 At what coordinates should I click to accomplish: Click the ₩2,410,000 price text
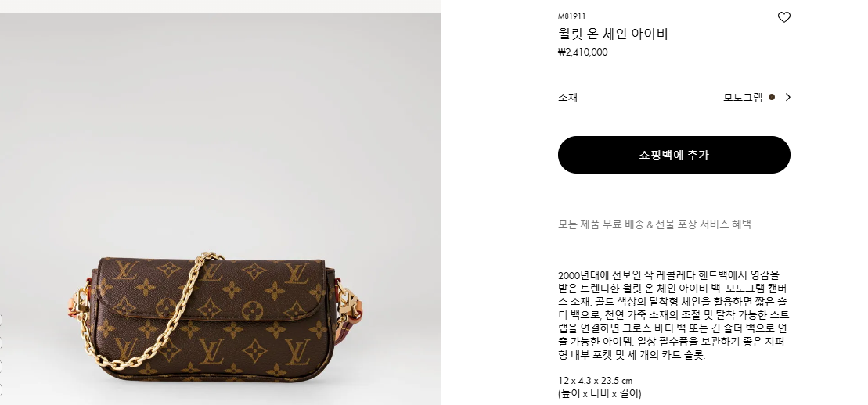(583, 52)
